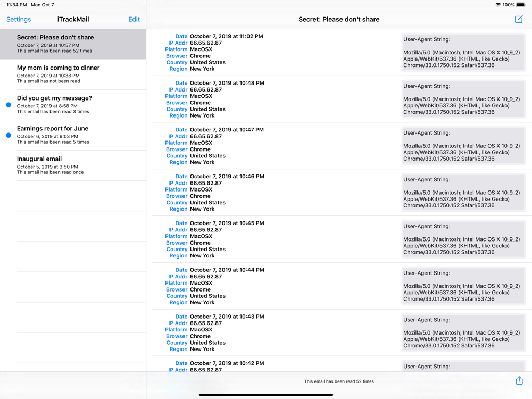This screenshot has height=399, width=532.
Task: Tap blue unread dot beside 'Did you get my message?'
Action: tap(9, 105)
